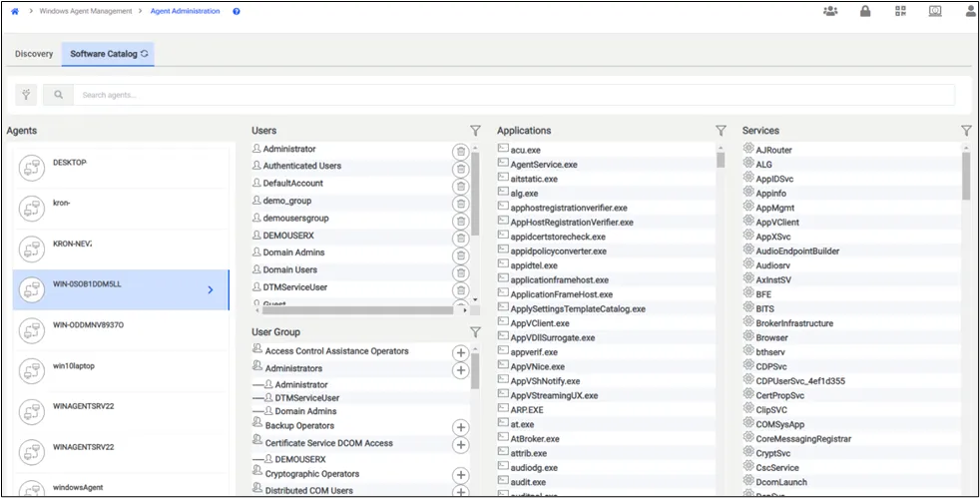Add member to Administrators group
The image size is (980, 498).
pos(460,370)
